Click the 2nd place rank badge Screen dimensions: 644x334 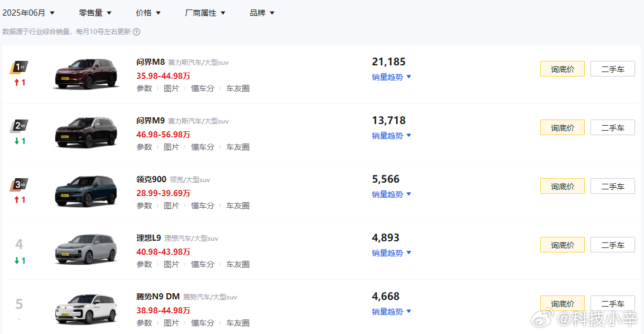(19, 126)
